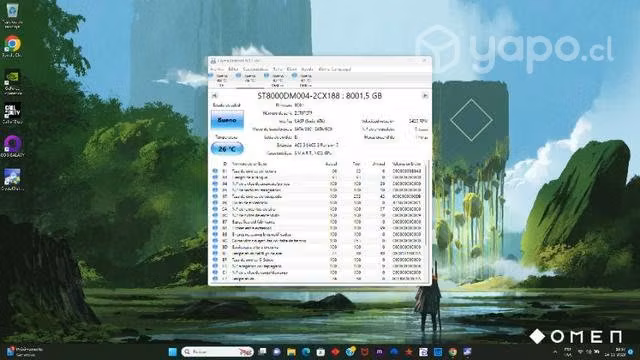This screenshot has width=640, height=360.
Task: Click the rotation speed RPM value
Action: point(418,121)
